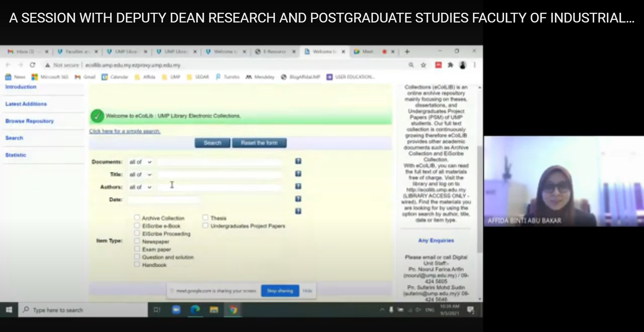Open the red extension icon in toolbar
Screen dimensions: 644x332
438,65
